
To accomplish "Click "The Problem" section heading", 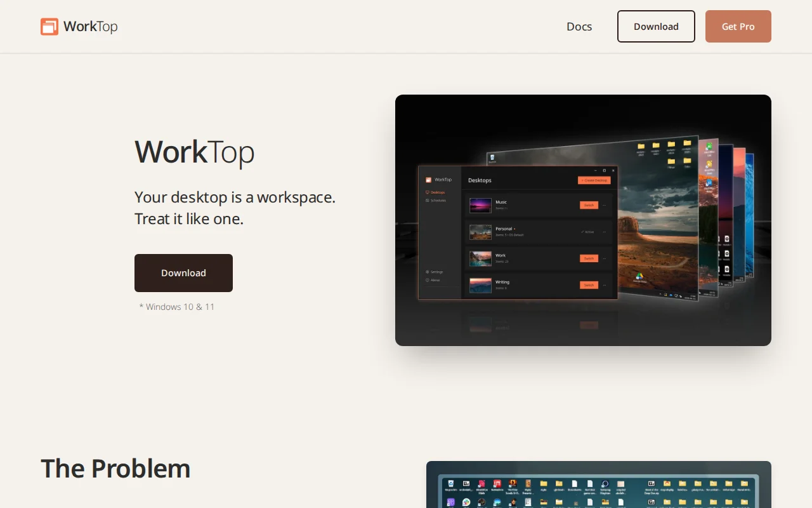I will (115, 469).
